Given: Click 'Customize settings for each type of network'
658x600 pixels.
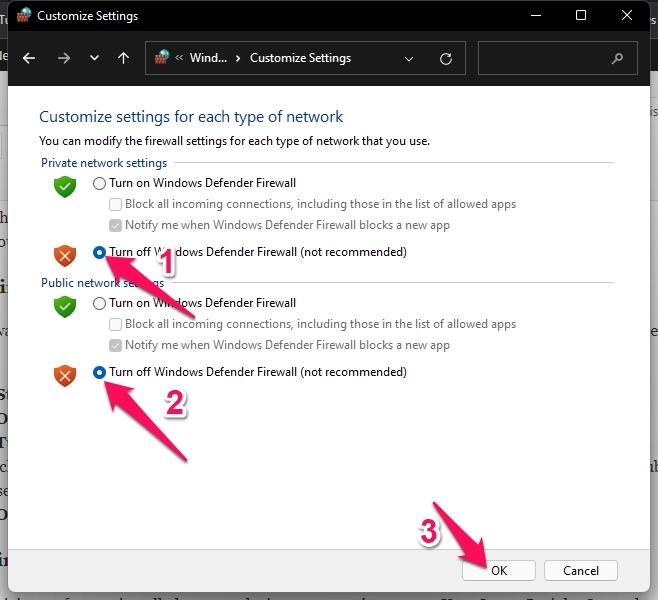Looking at the screenshot, I should click(x=191, y=117).
